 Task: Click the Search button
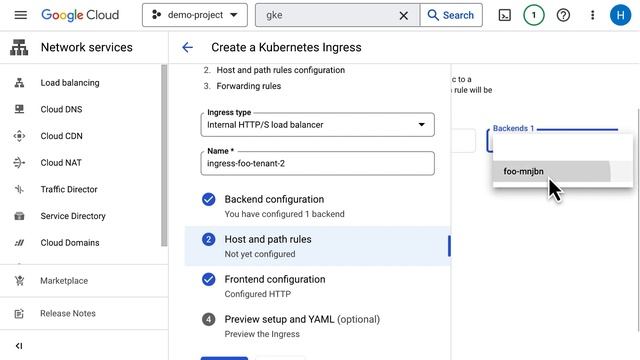[451, 15]
